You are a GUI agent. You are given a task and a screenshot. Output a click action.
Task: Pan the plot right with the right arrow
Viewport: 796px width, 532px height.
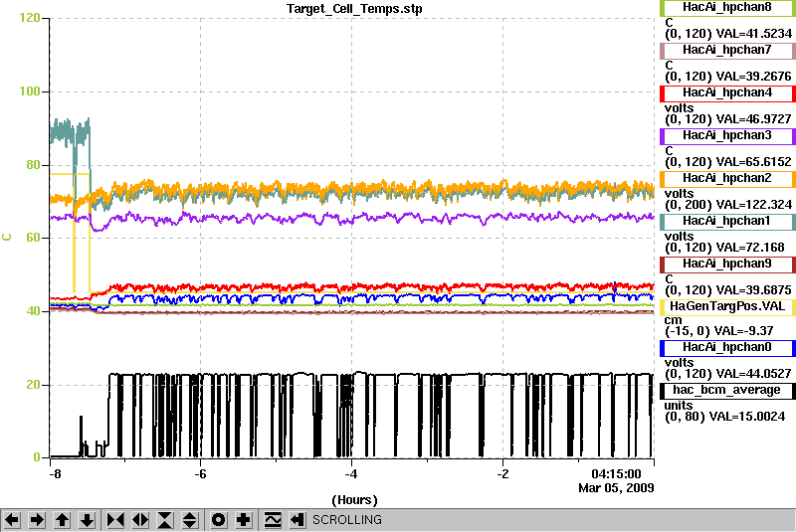click(x=37, y=520)
